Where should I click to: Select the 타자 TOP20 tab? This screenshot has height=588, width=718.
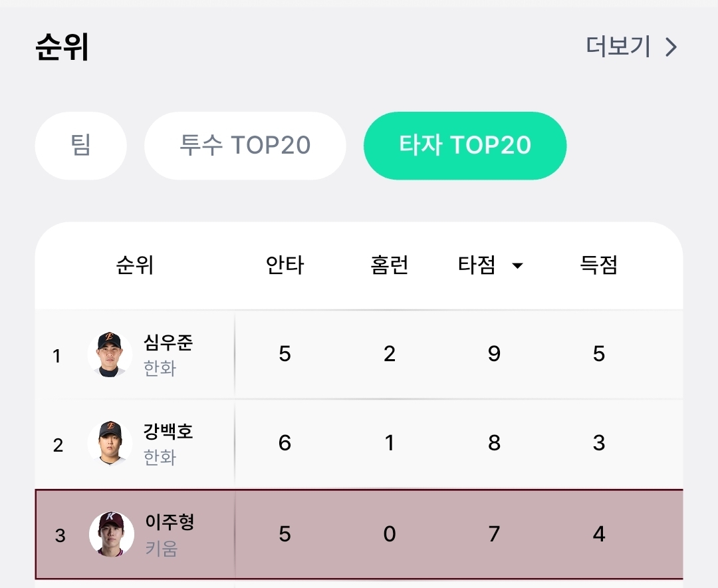click(465, 146)
